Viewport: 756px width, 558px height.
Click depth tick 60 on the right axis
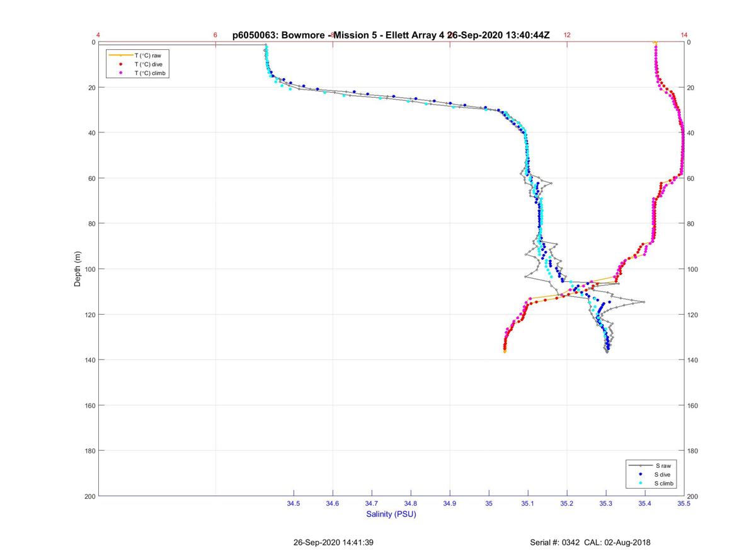691,178
